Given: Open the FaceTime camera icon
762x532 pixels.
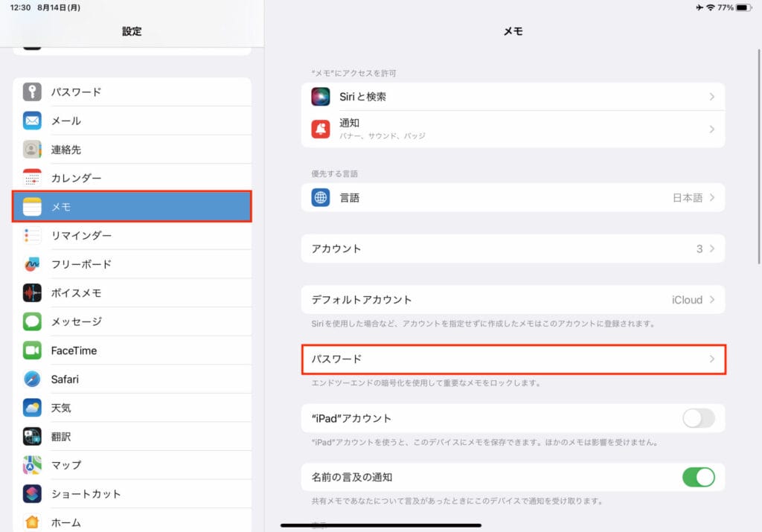Looking at the screenshot, I should (32, 350).
